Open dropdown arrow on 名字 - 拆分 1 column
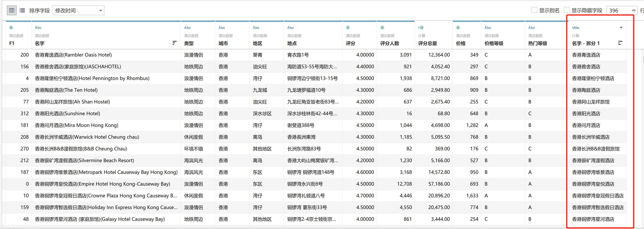 coord(621,28)
